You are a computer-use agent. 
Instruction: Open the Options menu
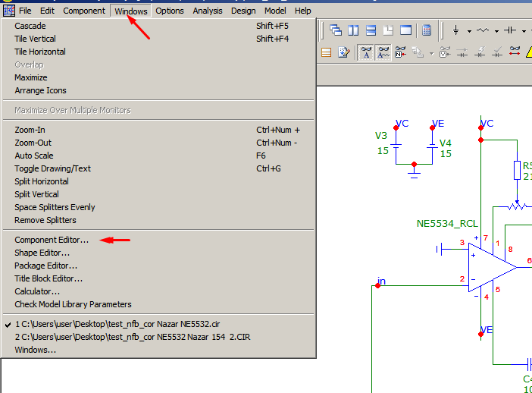tap(170, 11)
